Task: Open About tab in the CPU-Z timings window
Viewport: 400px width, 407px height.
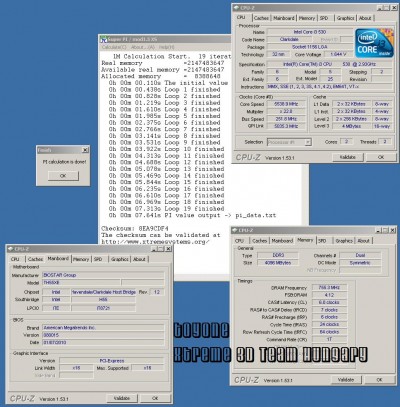Action: pos(364,240)
